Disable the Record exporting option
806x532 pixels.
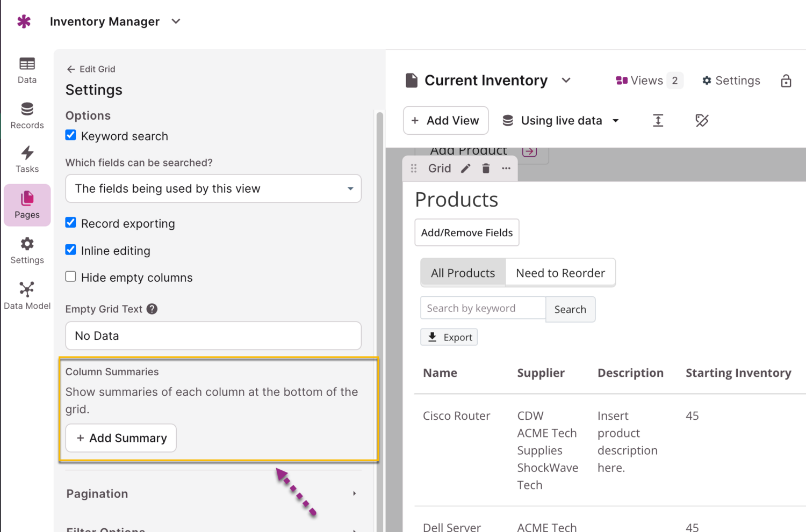(x=71, y=223)
